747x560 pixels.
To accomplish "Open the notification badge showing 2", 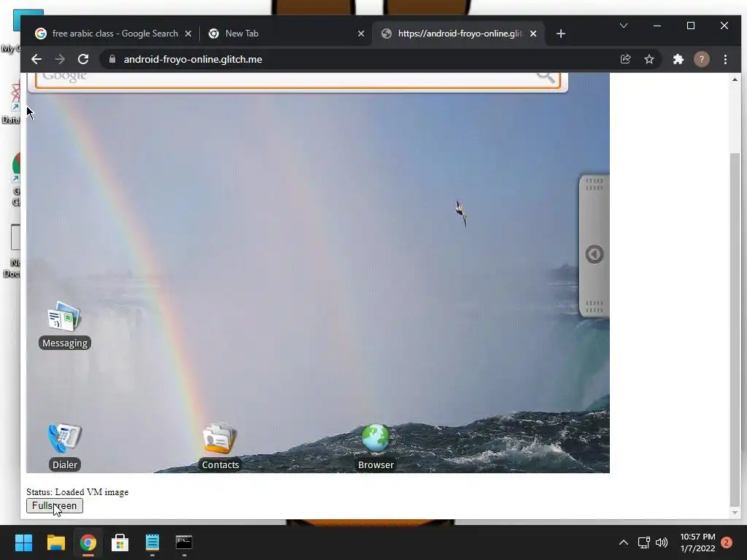I will [727, 542].
